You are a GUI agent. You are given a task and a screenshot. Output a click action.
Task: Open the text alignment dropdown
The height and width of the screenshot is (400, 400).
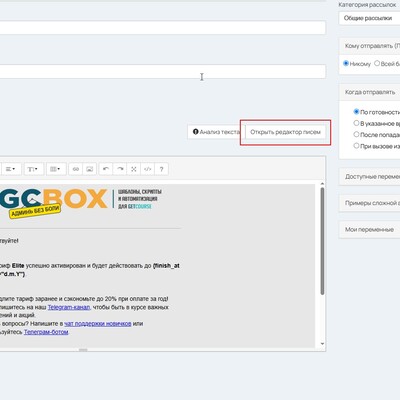(x=11, y=169)
